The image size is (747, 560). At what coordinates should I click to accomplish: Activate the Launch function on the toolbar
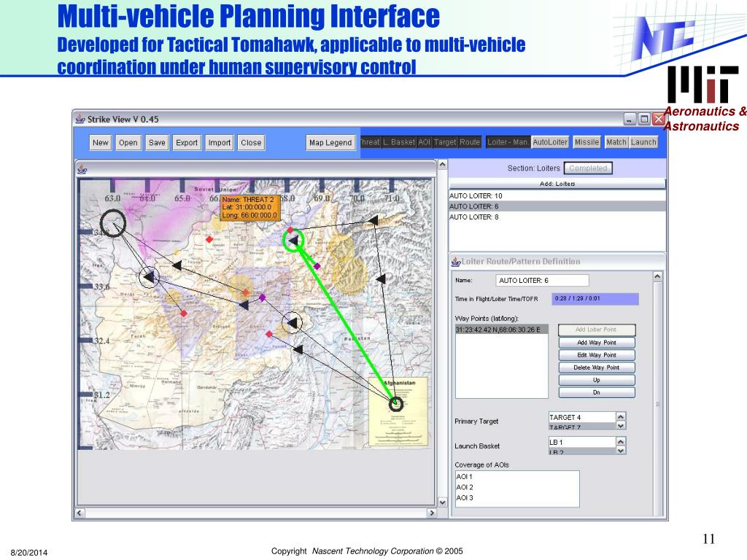pos(643,142)
